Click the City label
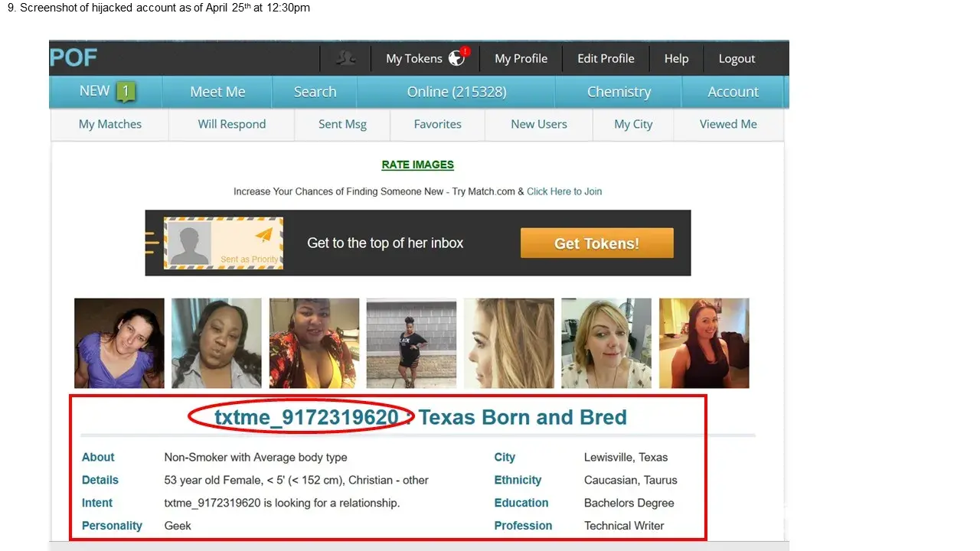 (505, 457)
